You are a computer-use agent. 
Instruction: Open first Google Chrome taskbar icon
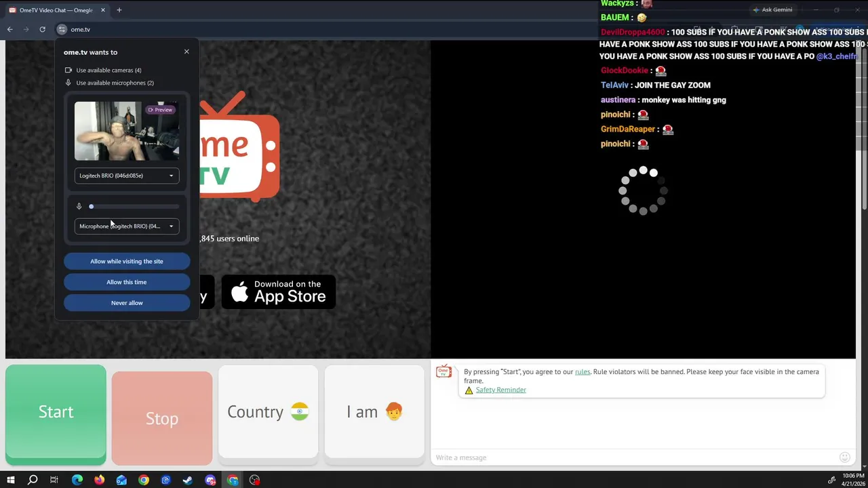144,480
